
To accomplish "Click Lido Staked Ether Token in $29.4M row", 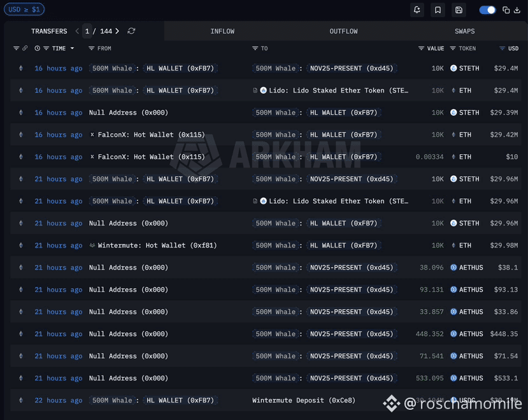I will [338, 91].
